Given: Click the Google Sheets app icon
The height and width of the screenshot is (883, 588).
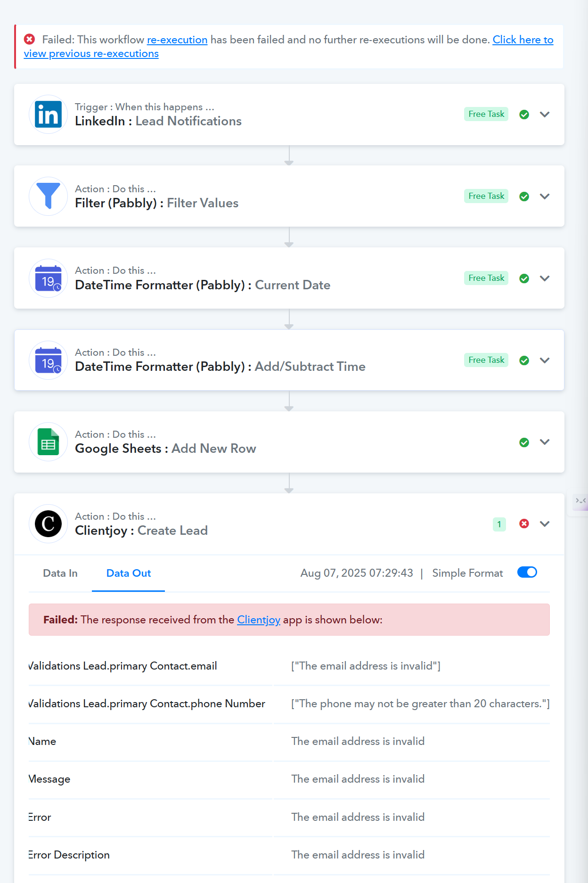Looking at the screenshot, I should (48, 442).
